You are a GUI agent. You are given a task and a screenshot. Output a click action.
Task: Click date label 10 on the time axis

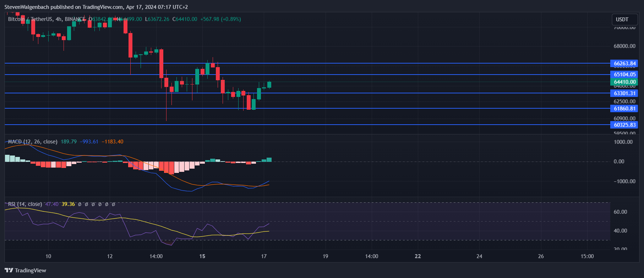(48, 256)
